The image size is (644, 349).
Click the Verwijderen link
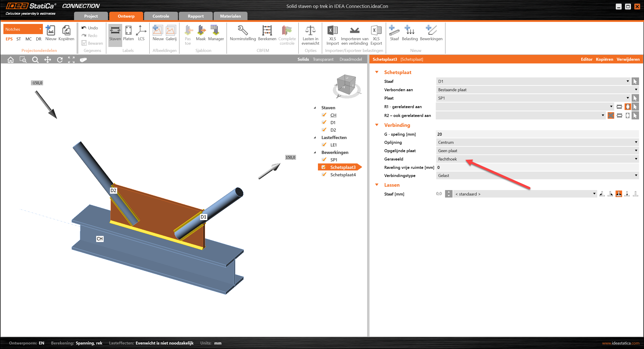(x=628, y=59)
